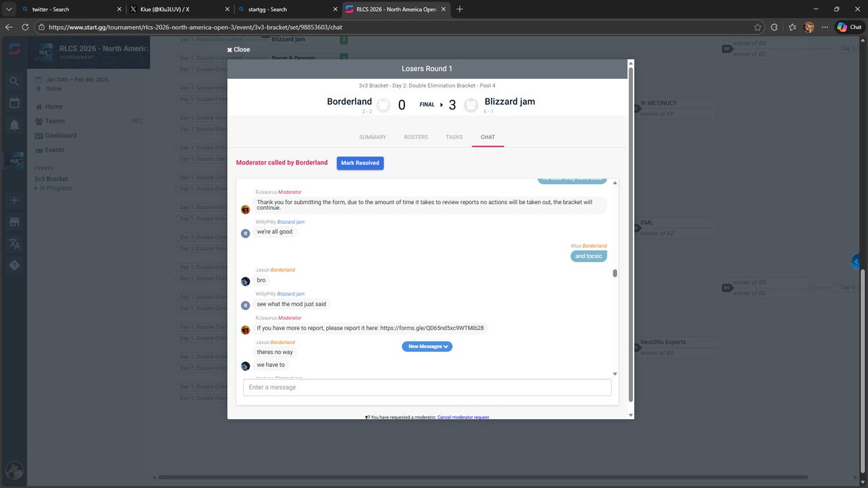This screenshot has height=488, width=868.
Task: Click the 'we have to' message
Action: pos(271,365)
